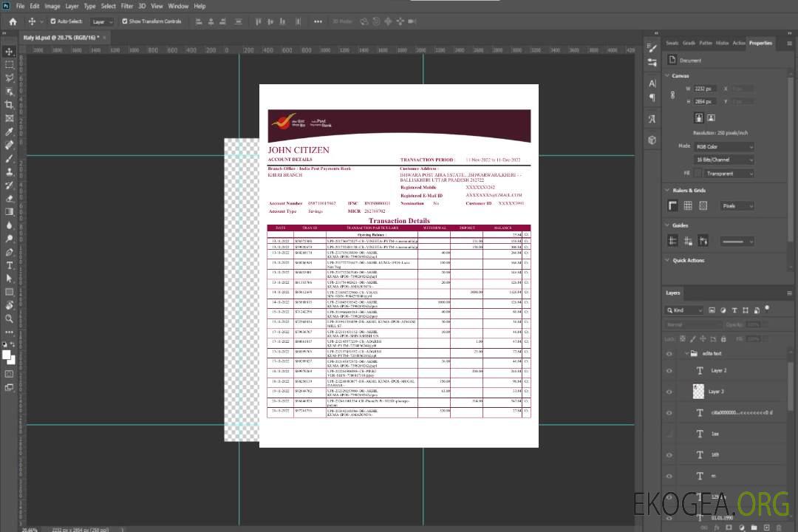Select the Move tool in toolbar
Image resolution: width=798 pixels, height=532 pixels.
(x=9, y=52)
